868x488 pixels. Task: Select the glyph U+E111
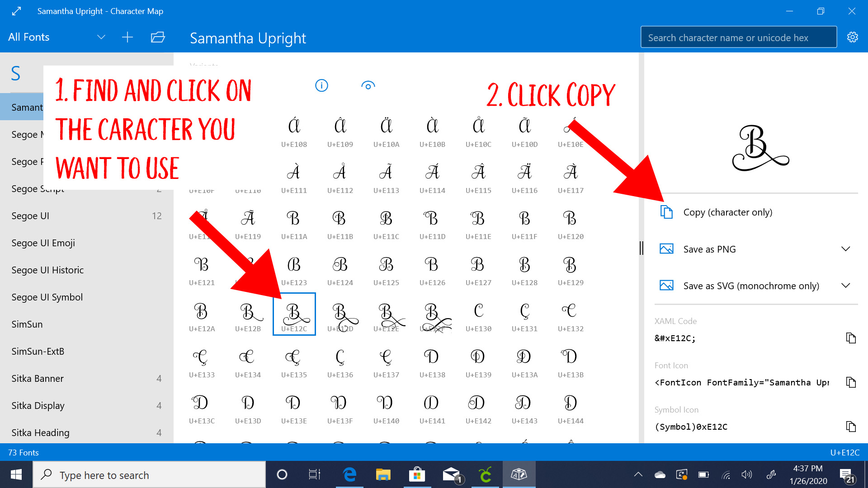(x=294, y=176)
